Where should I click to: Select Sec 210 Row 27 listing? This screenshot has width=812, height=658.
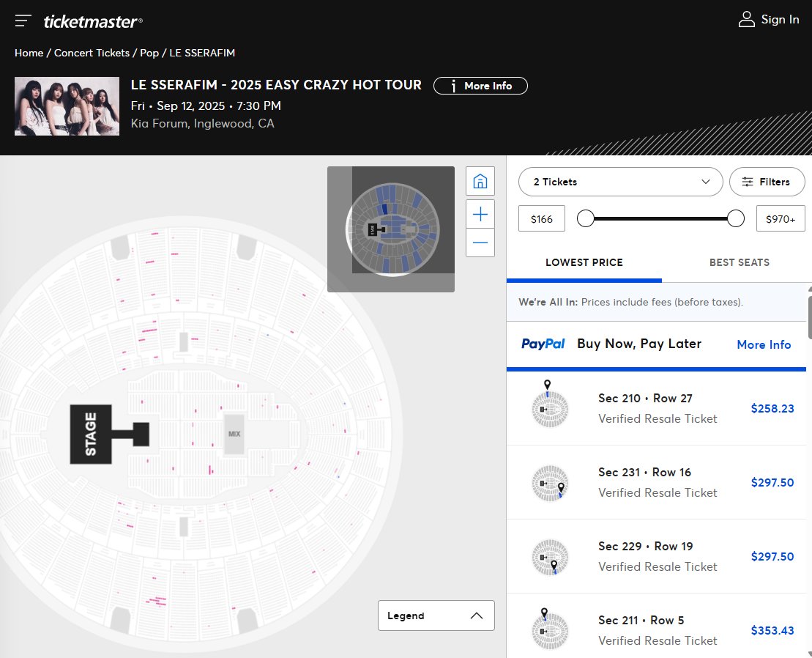coord(656,408)
